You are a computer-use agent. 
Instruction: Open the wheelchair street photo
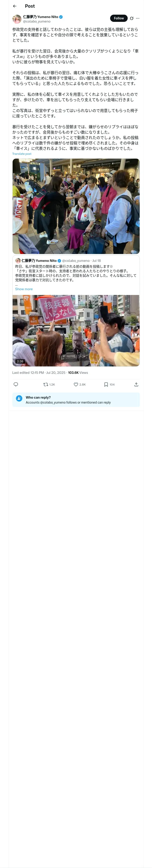tap(76, 206)
